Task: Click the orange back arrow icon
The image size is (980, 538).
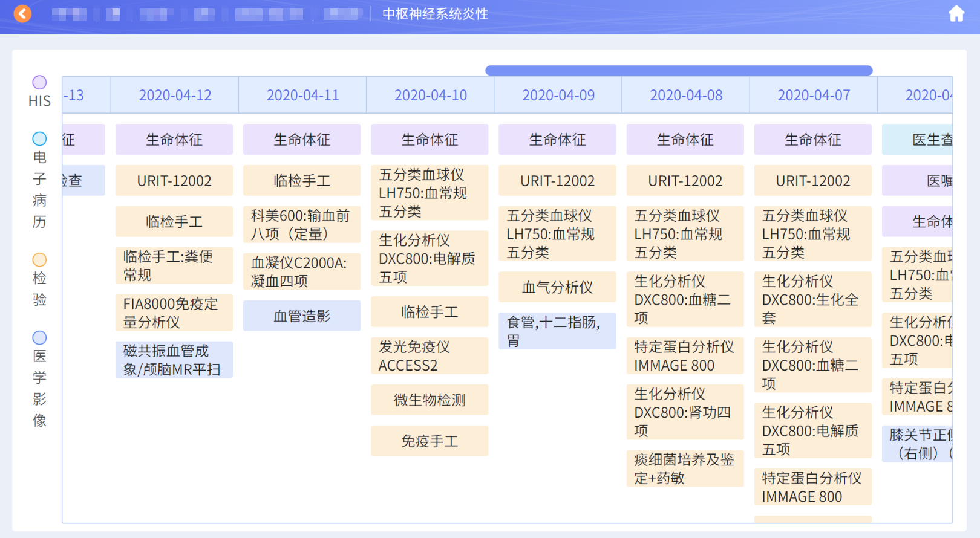Action: point(22,13)
